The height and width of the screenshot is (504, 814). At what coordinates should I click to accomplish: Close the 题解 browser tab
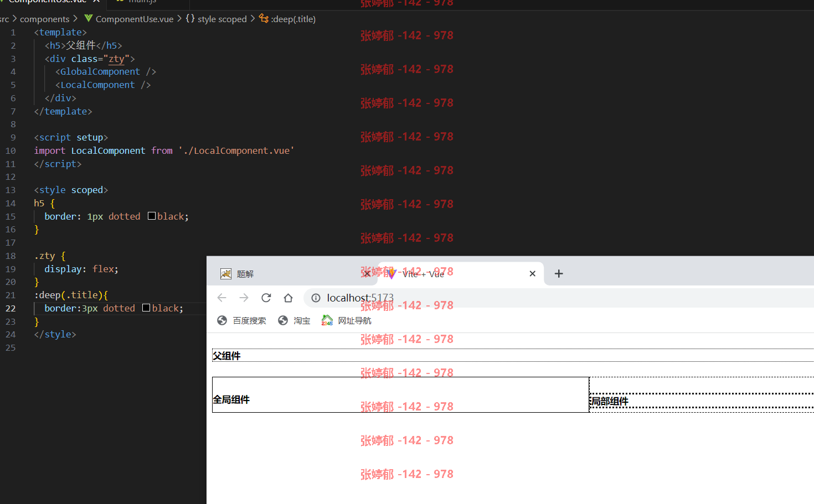click(367, 273)
